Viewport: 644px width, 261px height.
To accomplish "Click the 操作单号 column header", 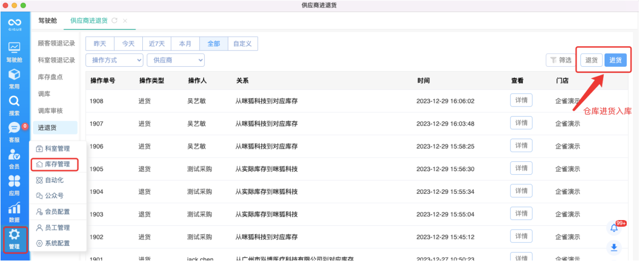I will pos(102,81).
